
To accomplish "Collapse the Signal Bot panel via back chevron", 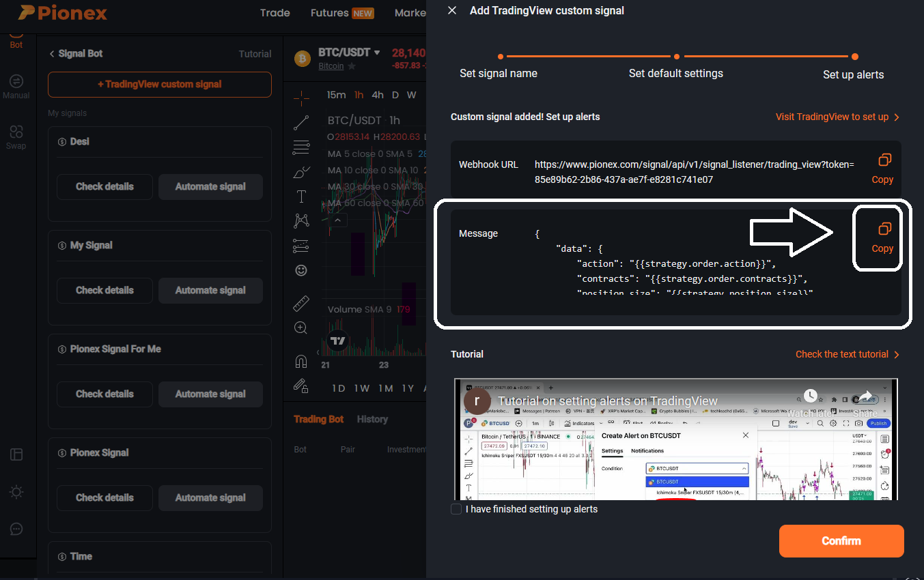I will coord(52,53).
